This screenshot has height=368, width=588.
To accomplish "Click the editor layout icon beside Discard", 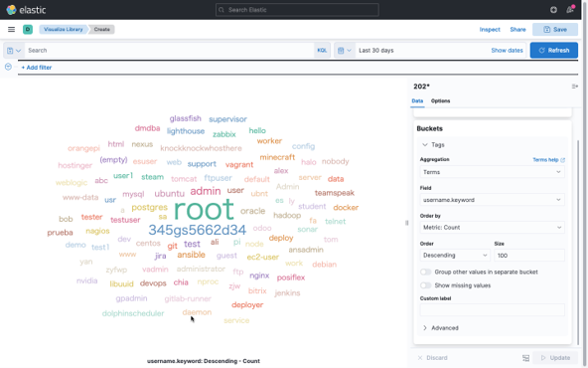I will point(525,358).
